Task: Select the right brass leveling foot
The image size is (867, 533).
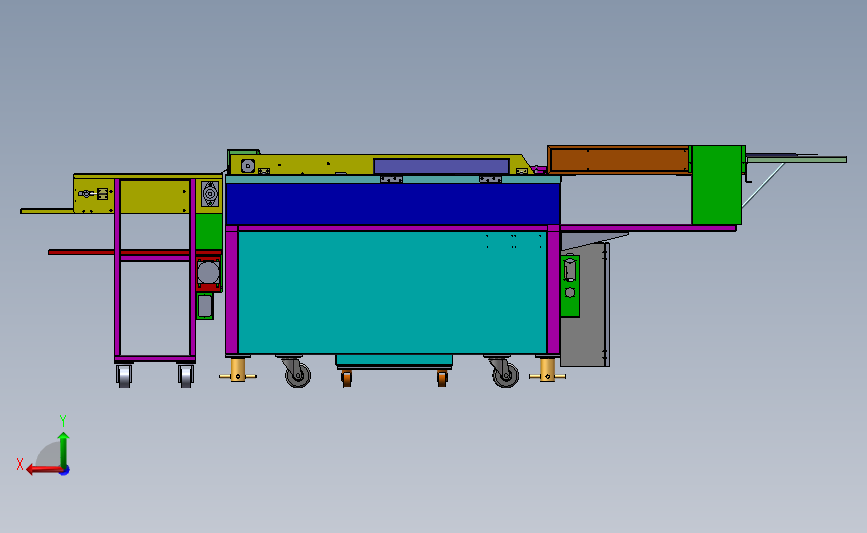Action: [x=547, y=370]
